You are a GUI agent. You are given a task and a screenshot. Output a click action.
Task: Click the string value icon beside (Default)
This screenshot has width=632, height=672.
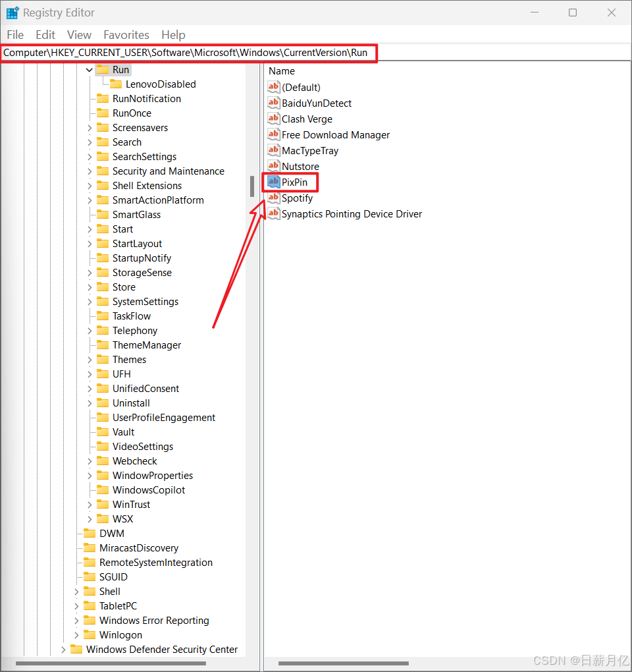[x=274, y=87]
